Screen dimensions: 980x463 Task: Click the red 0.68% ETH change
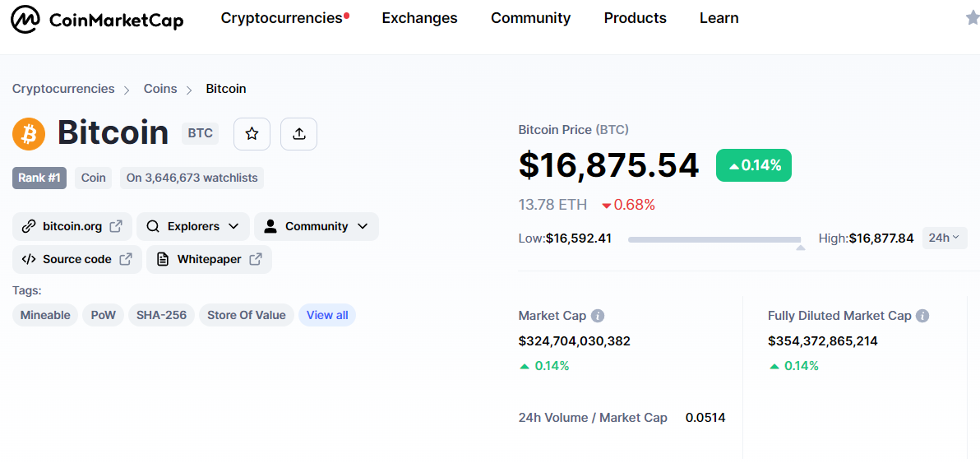tap(628, 204)
